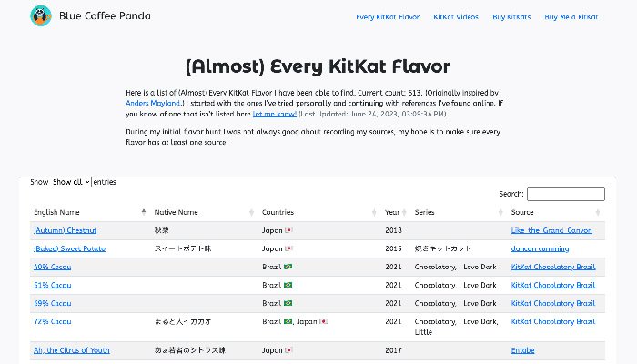Sort table by Year column

coord(396,212)
